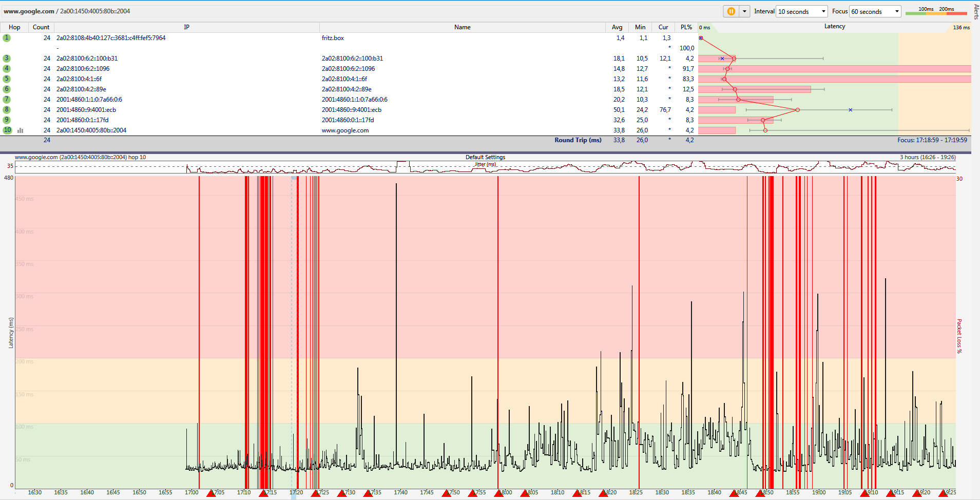
Task: Select the Round Trip summary row
Action: point(578,140)
